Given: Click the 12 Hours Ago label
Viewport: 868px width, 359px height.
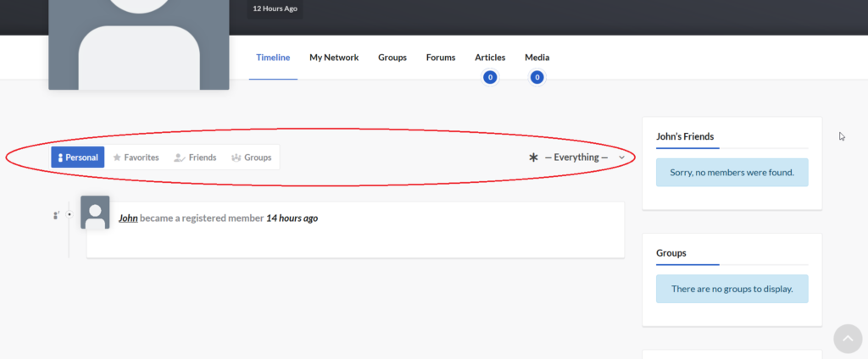Looking at the screenshot, I should [x=275, y=8].
